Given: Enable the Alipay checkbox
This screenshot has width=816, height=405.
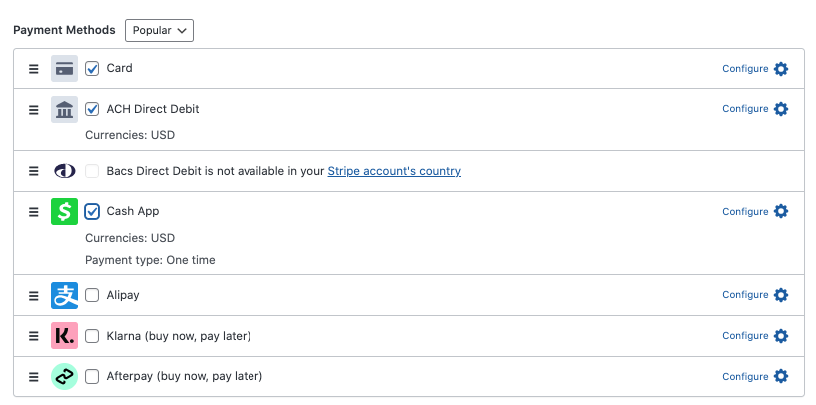Looking at the screenshot, I should (92, 295).
